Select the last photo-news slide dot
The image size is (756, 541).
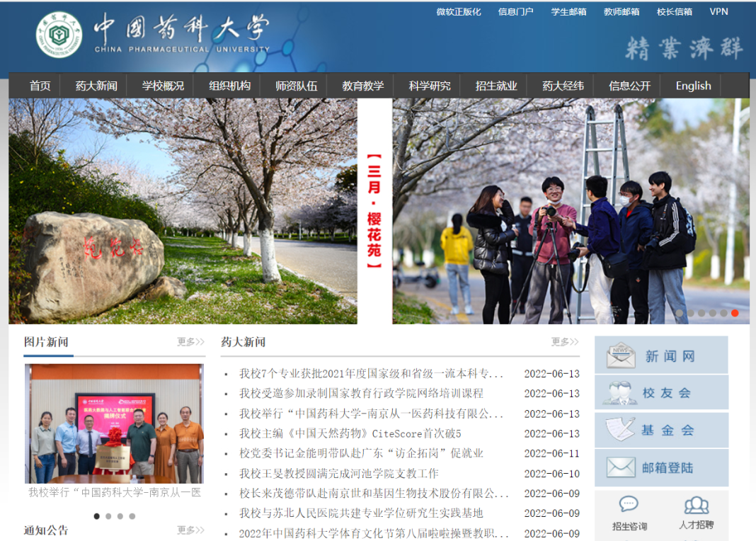click(132, 516)
